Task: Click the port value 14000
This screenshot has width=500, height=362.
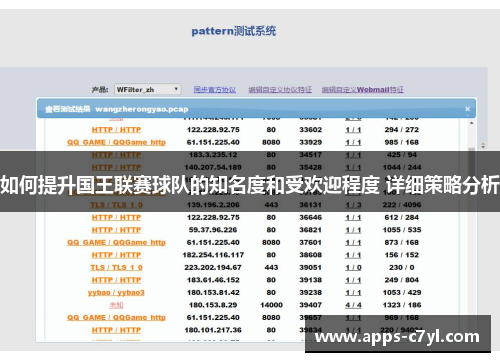Action: click(x=271, y=305)
